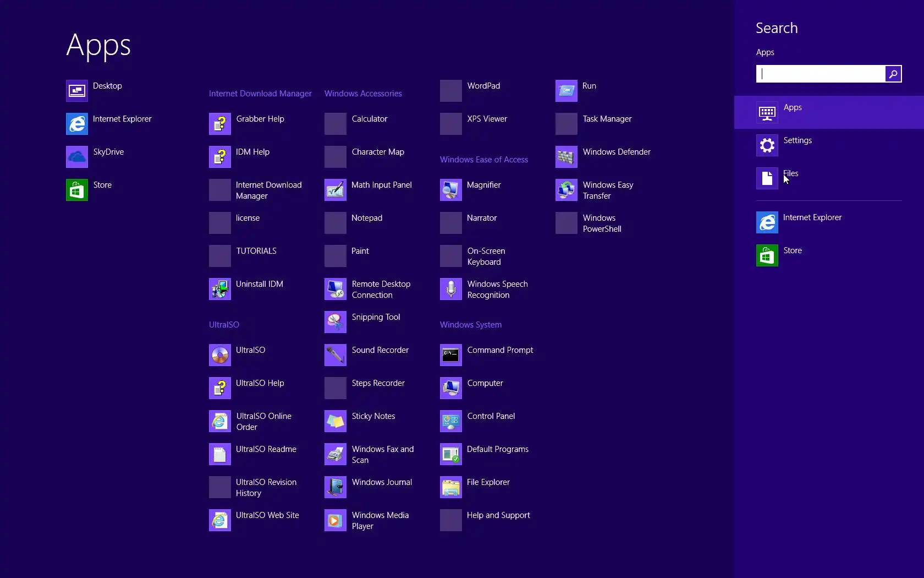Click the magnifying glass search button
Screen dimensions: 924x578
pyautogui.click(x=893, y=74)
